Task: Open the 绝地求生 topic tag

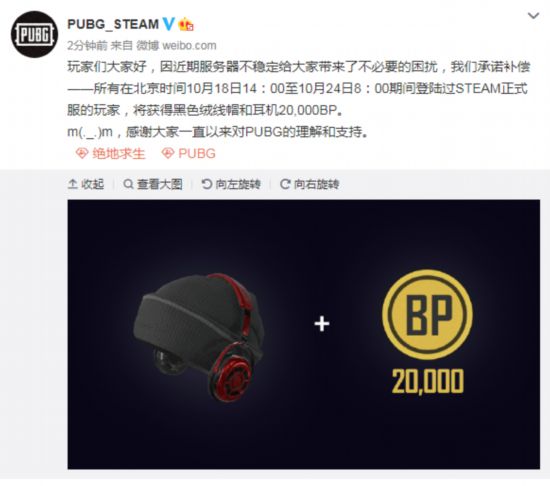Action: click(119, 154)
